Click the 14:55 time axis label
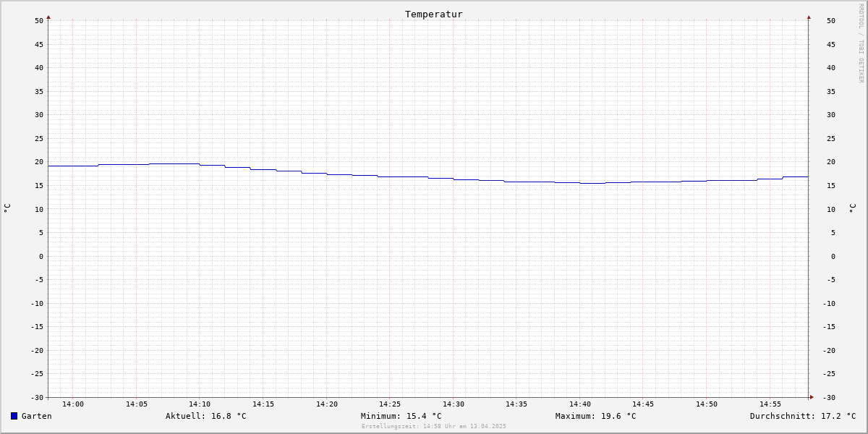The height and width of the screenshot is (434, 868). [770, 404]
